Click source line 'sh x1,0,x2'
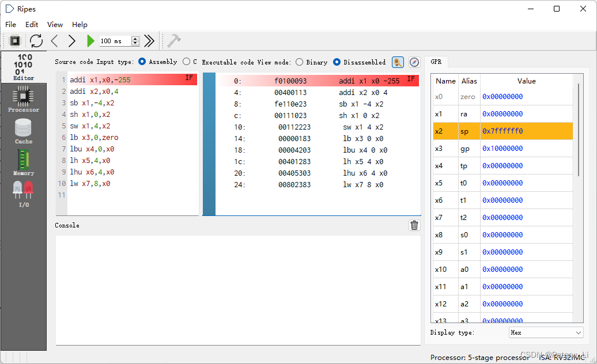This screenshot has height=364, width=597. coord(90,114)
